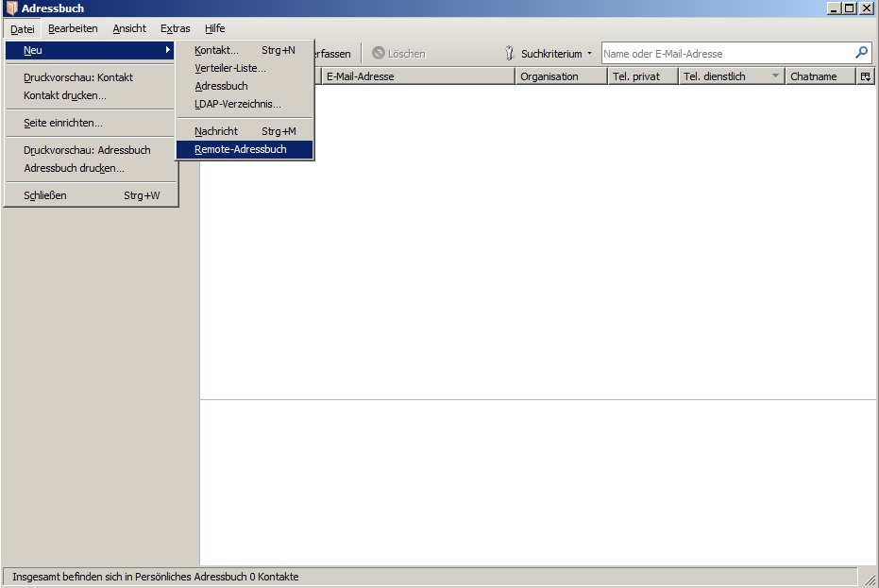The height and width of the screenshot is (588, 879).
Task: Click the Löschen prohibition icon
Action: pos(379,53)
